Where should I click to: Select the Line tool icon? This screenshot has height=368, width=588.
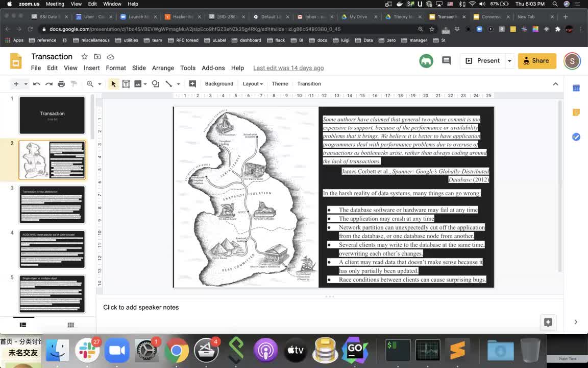pyautogui.click(x=169, y=84)
